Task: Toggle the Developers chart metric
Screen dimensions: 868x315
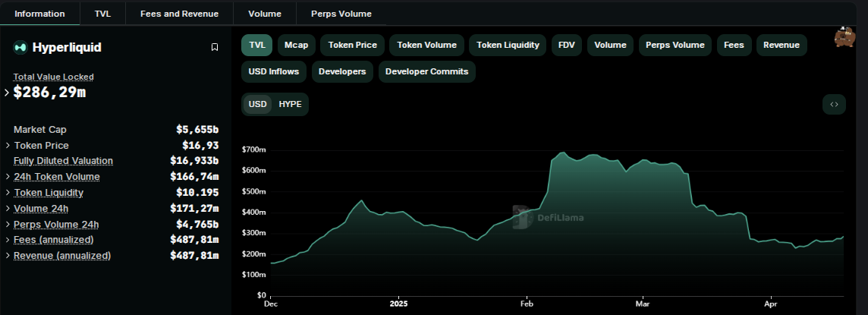Action: tap(342, 71)
